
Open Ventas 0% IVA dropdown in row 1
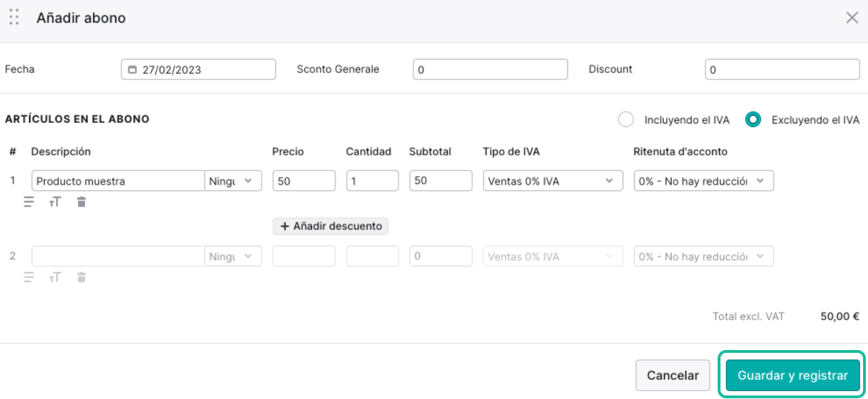(552, 181)
